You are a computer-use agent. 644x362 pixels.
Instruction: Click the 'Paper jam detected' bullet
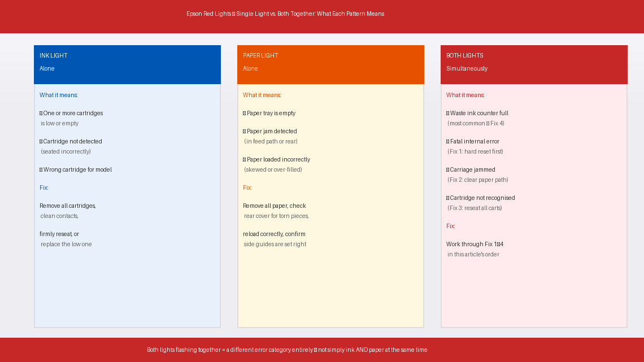coord(271,132)
